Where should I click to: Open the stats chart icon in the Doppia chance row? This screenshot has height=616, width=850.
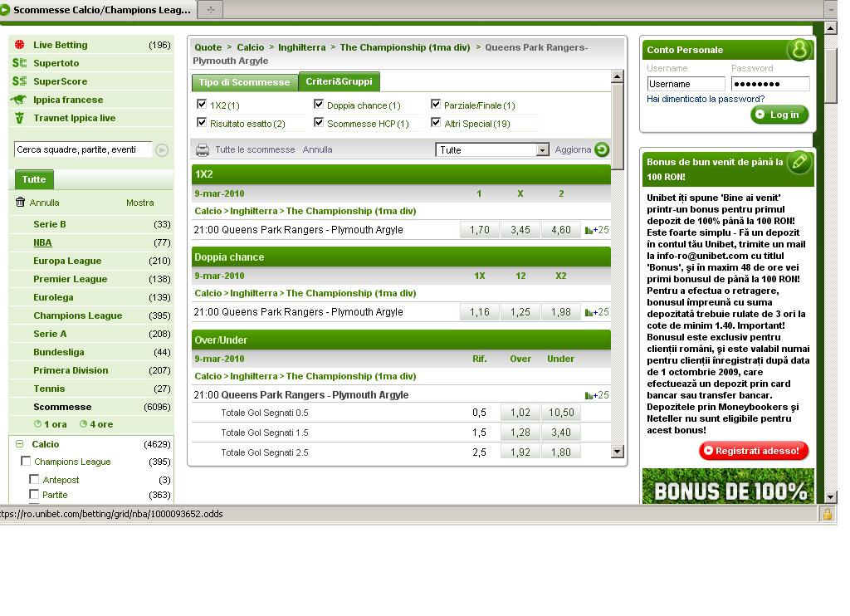(x=589, y=312)
